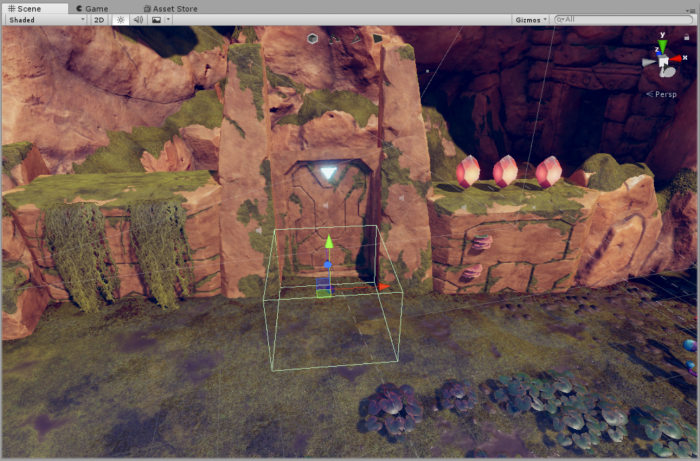This screenshot has height=461, width=700.
Task: Click the search magnifier icon
Action: point(560,20)
